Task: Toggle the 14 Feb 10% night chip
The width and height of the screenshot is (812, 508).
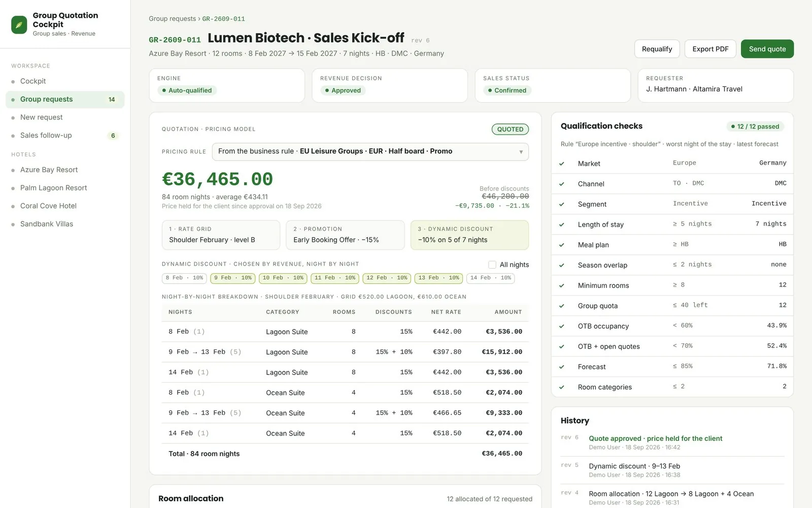Action: point(491,278)
